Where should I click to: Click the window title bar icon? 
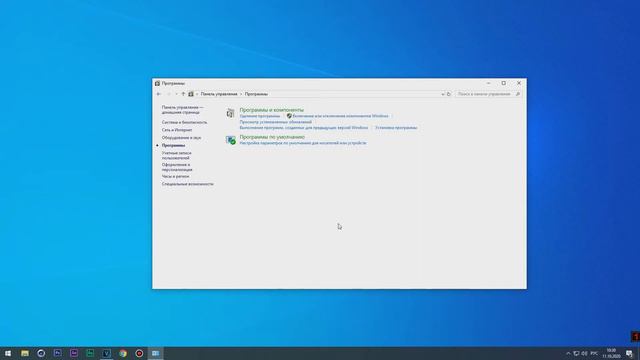tap(157, 83)
